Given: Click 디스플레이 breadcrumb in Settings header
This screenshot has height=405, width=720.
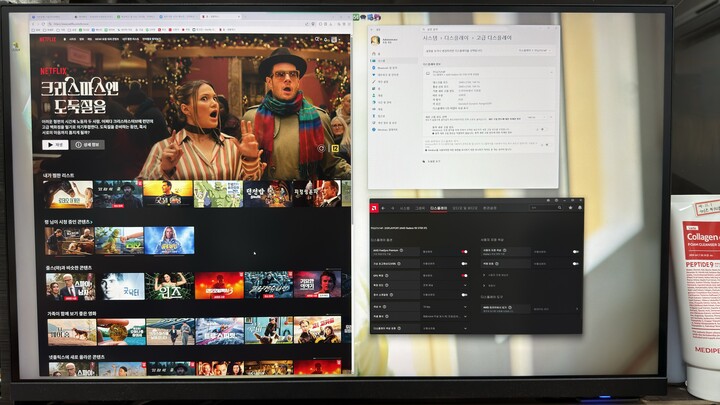Looking at the screenshot, I should click(x=456, y=38).
